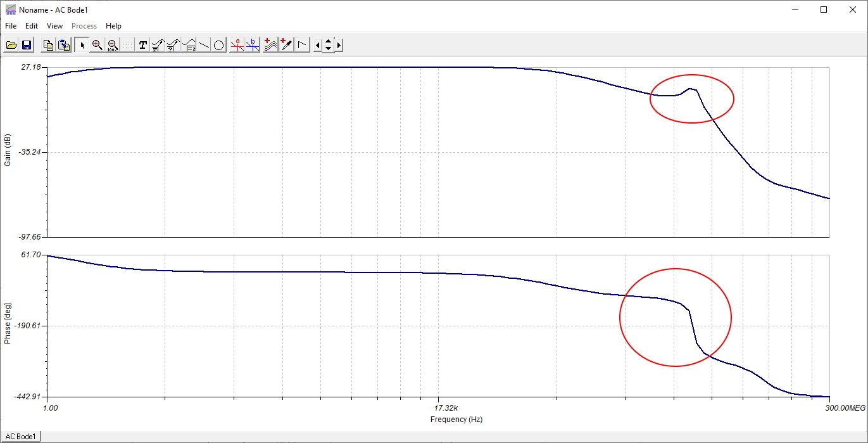Click the left arrow navigation button
The width and height of the screenshot is (868, 443).
tap(318, 45)
